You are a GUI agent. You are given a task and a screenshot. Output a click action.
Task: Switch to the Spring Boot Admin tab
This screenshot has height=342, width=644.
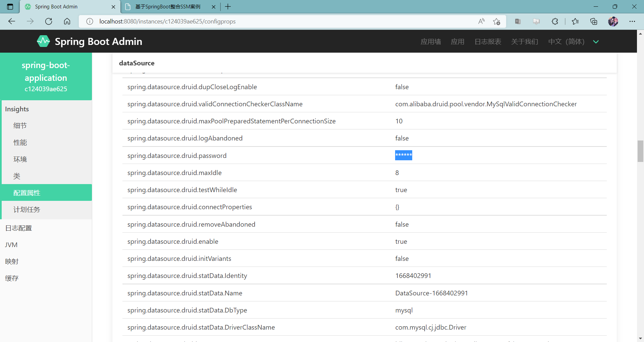coord(70,7)
